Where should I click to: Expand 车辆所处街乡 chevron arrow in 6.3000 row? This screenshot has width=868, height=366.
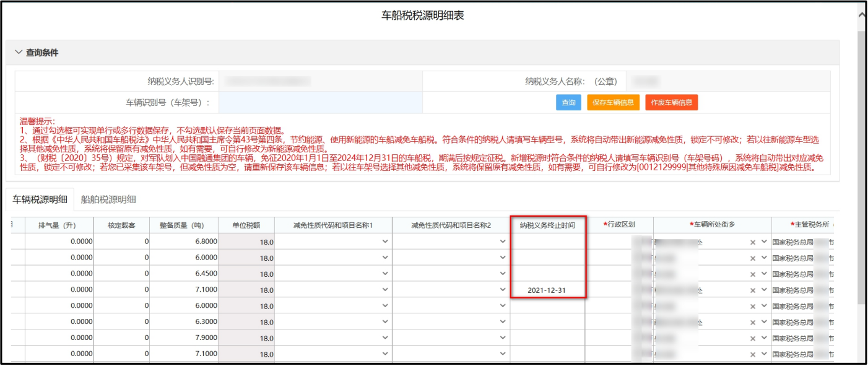[x=764, y=322]
